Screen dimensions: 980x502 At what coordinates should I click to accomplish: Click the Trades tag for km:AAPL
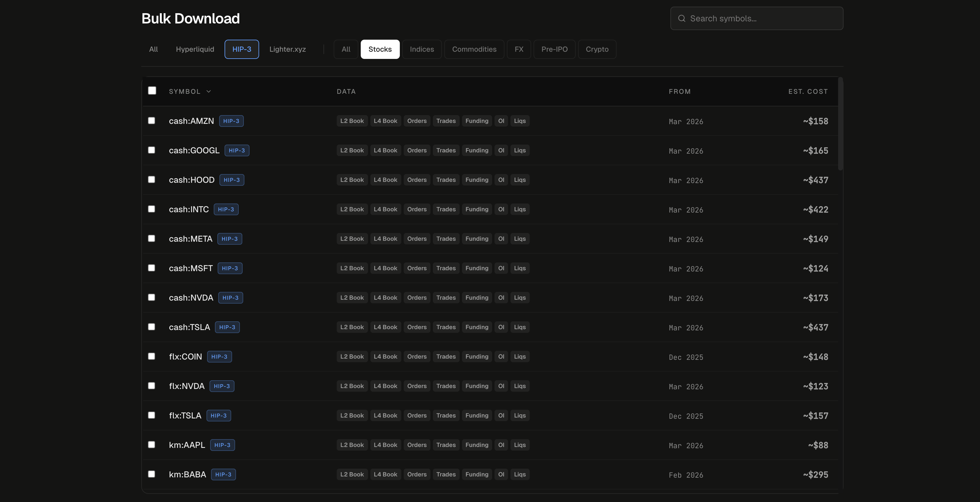pyautogui.click(x=446, y=445)
